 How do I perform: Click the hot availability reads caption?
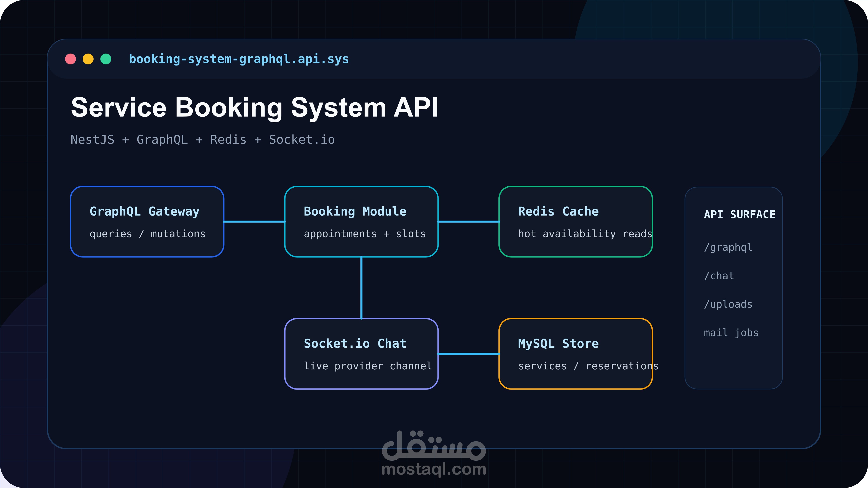585,234
